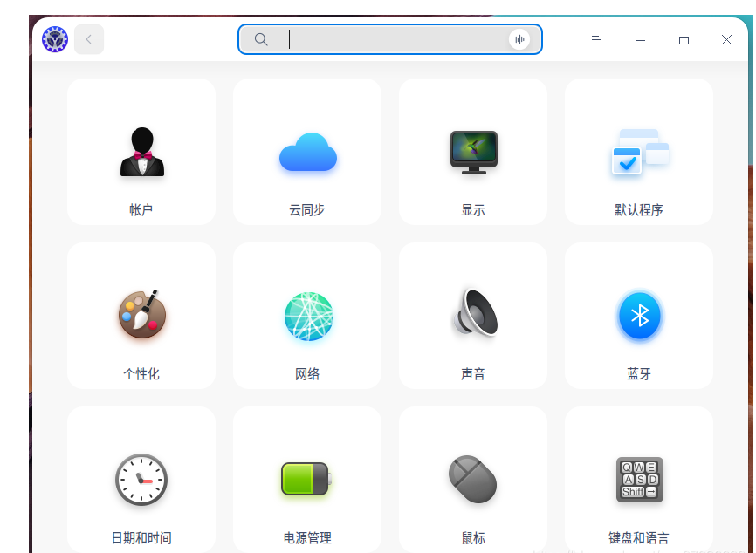Open the 云同步 cloud sync icon
The height and width of the screenshot is (553, 756).
point(307,153)
